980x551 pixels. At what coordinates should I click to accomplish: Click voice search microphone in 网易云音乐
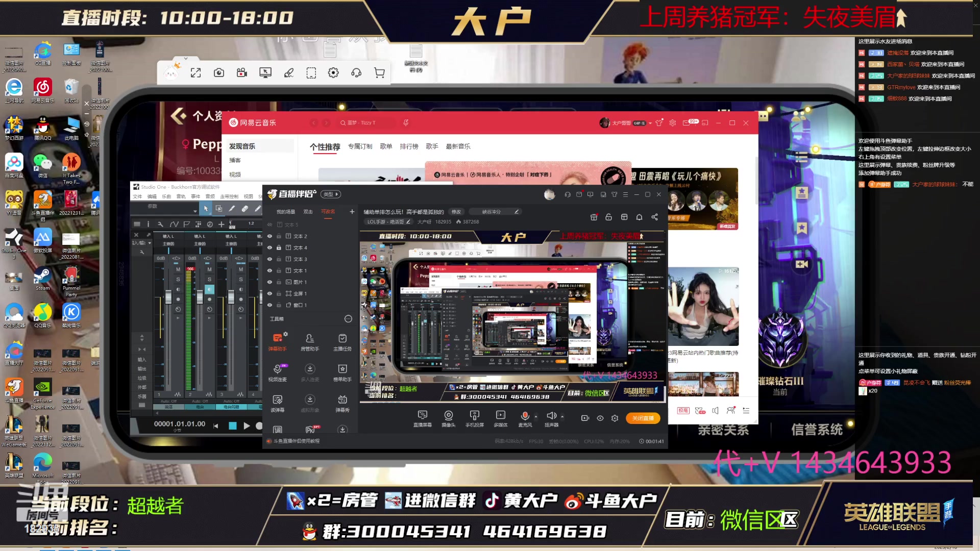[406, 123]
